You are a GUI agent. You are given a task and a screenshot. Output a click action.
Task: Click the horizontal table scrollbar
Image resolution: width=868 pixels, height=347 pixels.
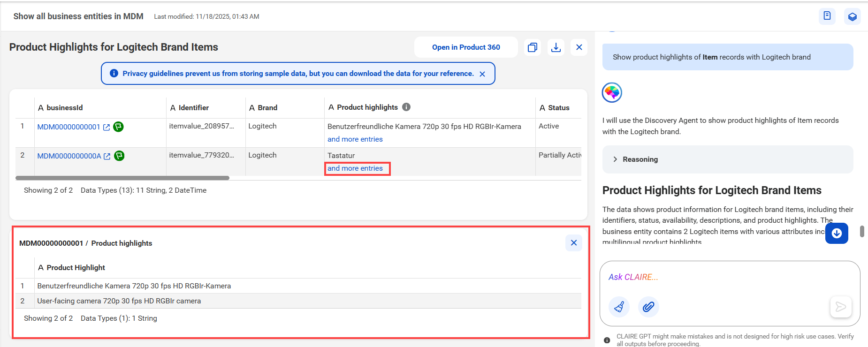click(122, 178)
